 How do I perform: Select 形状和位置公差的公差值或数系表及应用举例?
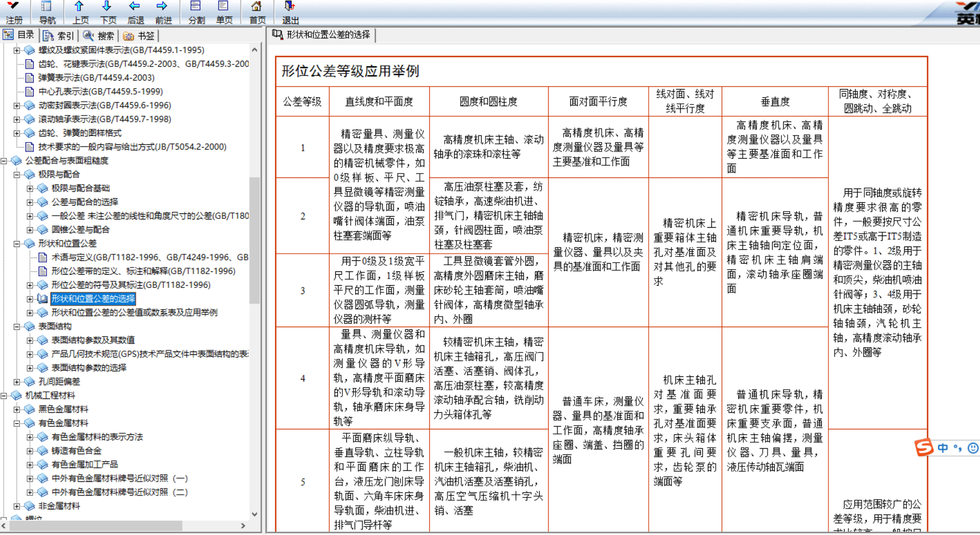[134, 313]
